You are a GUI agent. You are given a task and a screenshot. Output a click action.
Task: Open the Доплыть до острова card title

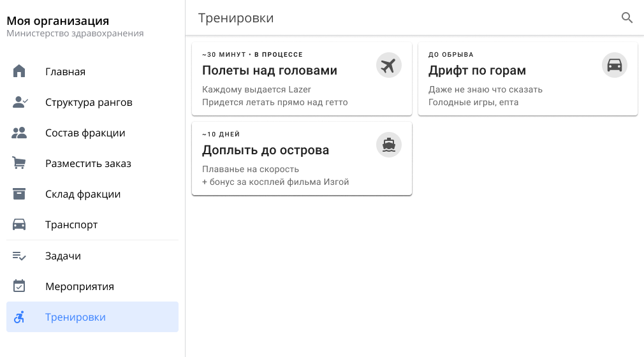point(266,150)
